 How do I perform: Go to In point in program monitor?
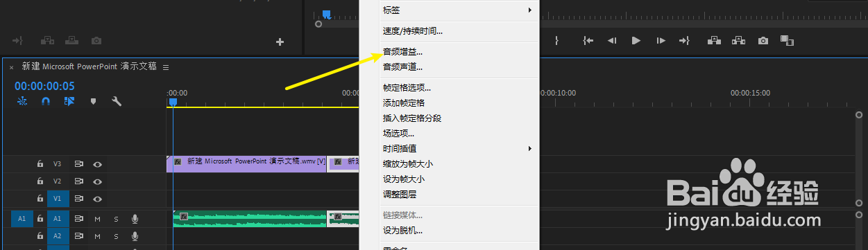588,41
